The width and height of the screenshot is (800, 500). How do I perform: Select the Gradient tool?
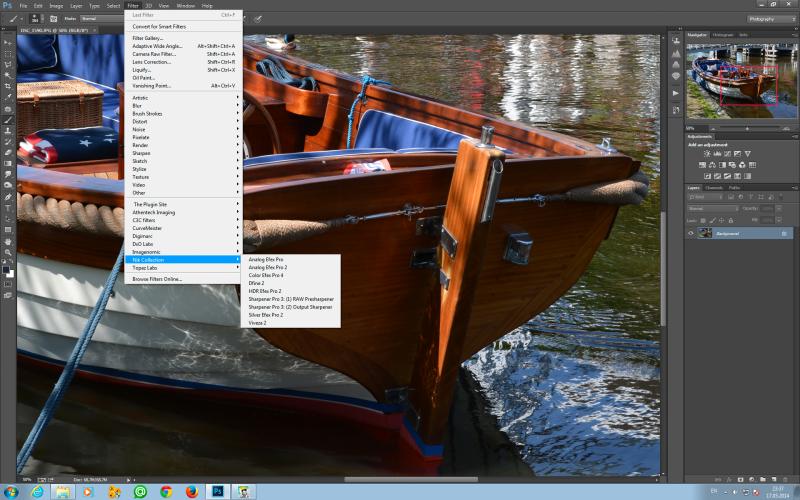(x=8, y=163)
